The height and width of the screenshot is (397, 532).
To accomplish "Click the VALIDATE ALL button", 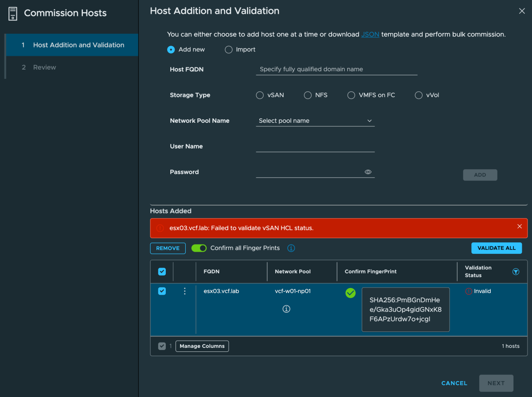I will (x=496, y=248).
